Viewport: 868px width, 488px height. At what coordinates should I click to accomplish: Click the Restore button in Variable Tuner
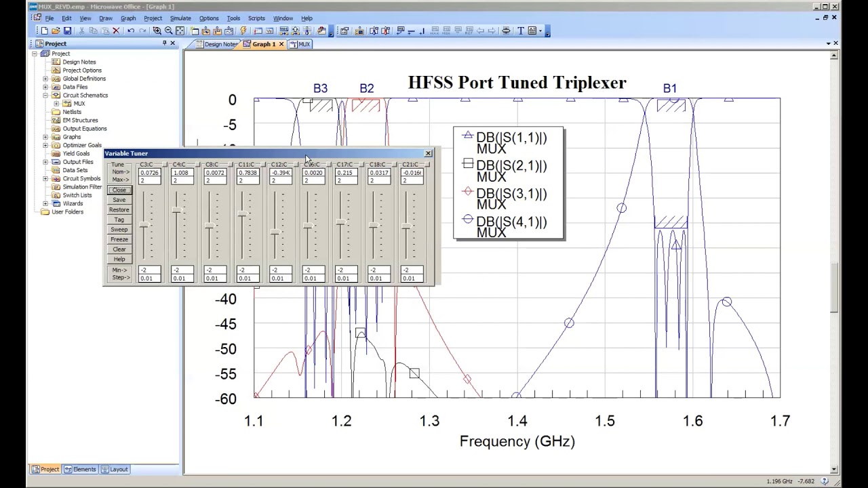(x=119, y=209)
